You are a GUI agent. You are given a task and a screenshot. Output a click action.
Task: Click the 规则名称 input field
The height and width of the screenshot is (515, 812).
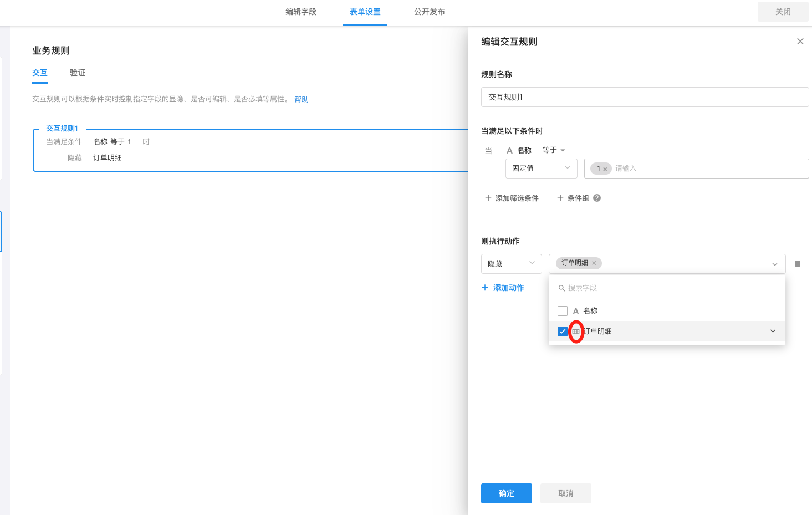644,97
